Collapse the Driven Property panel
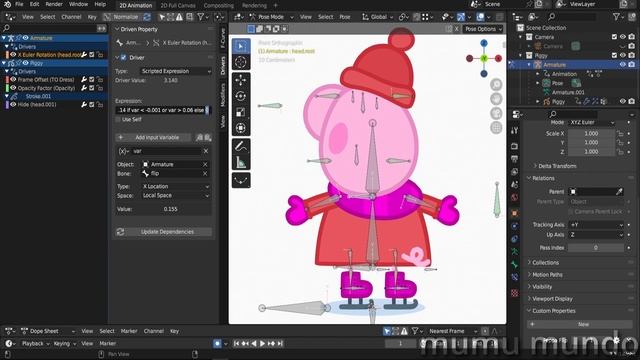Screen dimensions: 640x360 pyautogui.click(x=139, y=29)
